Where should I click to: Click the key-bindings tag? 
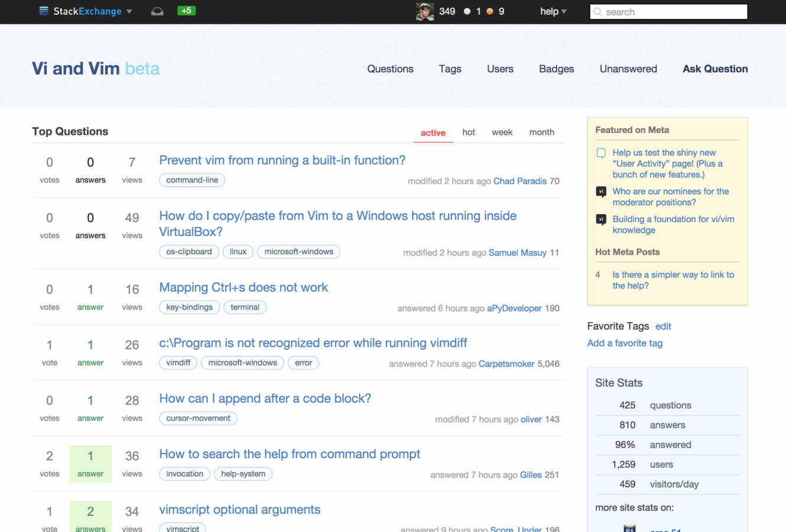(190, 307)
